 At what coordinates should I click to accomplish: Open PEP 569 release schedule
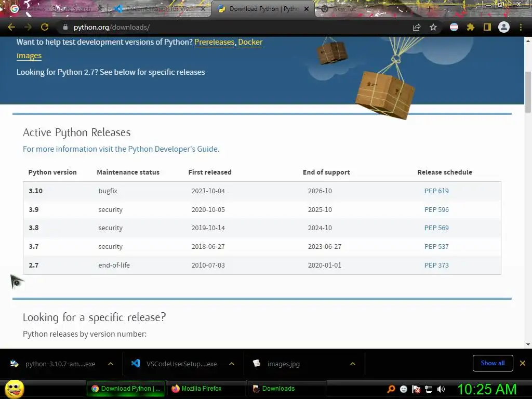tap(436, 228)
